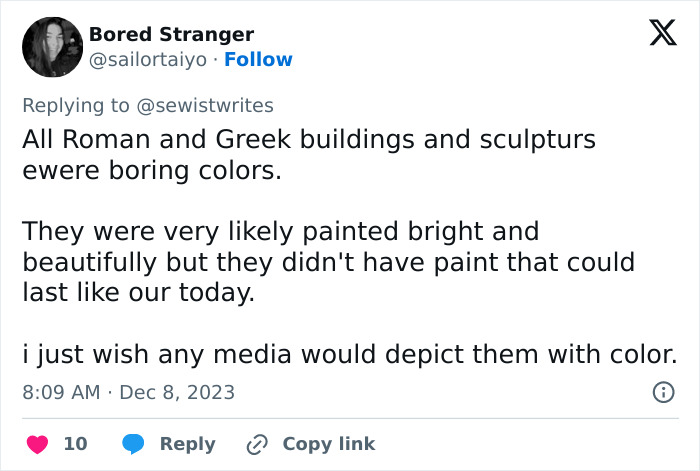
Task: Click the display name Bored Stranger
Action: [171, 34]
